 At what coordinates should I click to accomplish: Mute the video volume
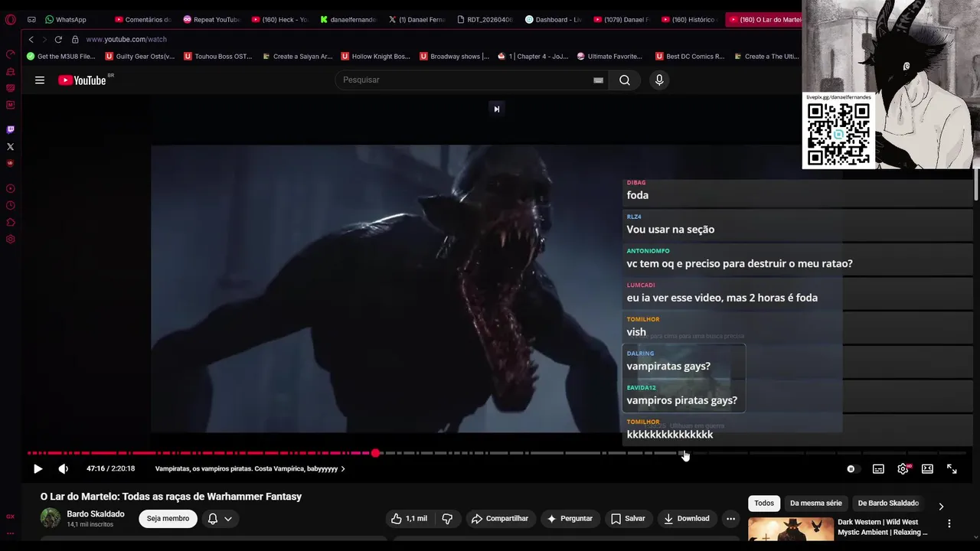63,469
